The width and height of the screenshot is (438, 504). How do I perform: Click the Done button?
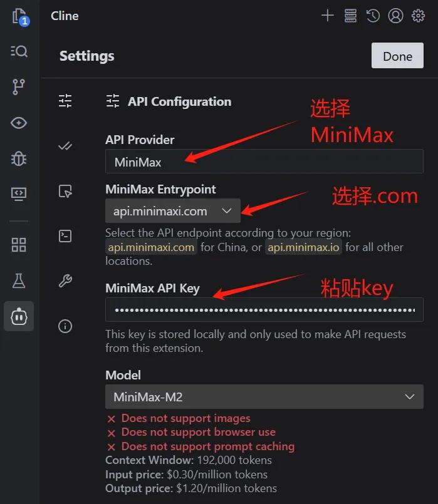point(397,56)
